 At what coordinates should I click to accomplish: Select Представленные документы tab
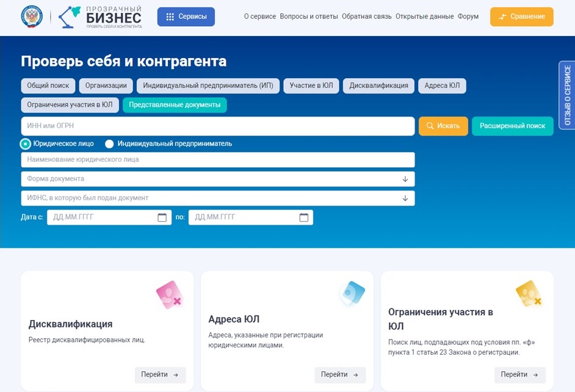(x=175, y=105)
